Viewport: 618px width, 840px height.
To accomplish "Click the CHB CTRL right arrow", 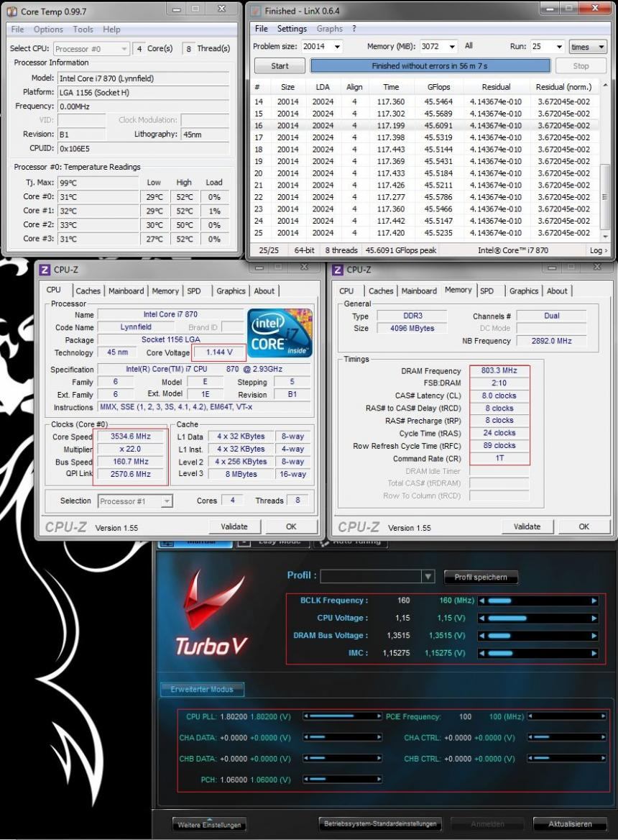I will (603, 758).
